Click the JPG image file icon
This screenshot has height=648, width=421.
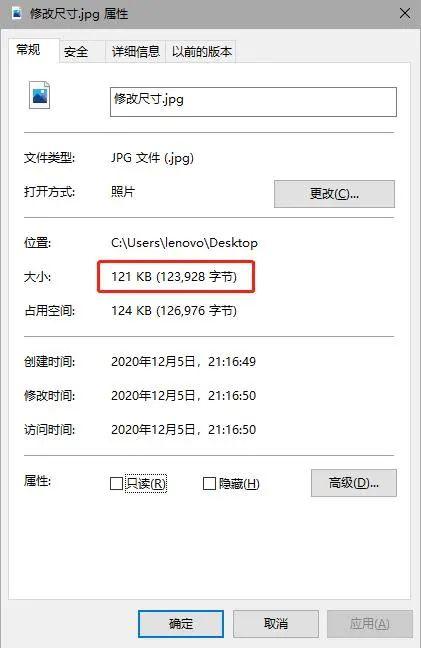[40, 95]
